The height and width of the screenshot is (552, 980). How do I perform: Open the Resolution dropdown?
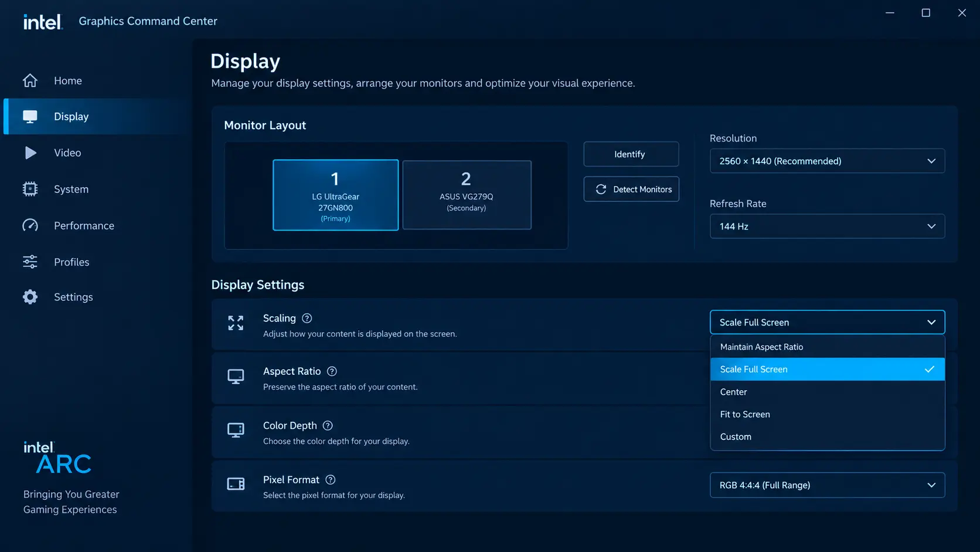point(827,161)
